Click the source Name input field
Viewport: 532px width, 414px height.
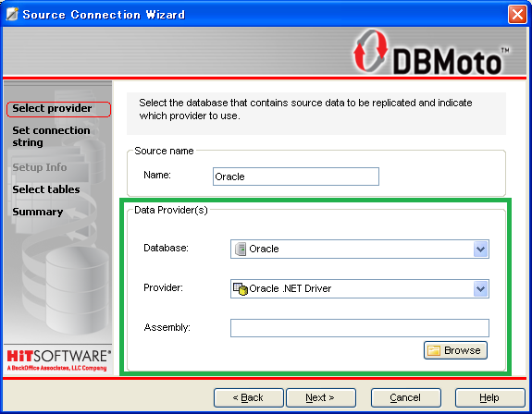click(x=296, y=177)
